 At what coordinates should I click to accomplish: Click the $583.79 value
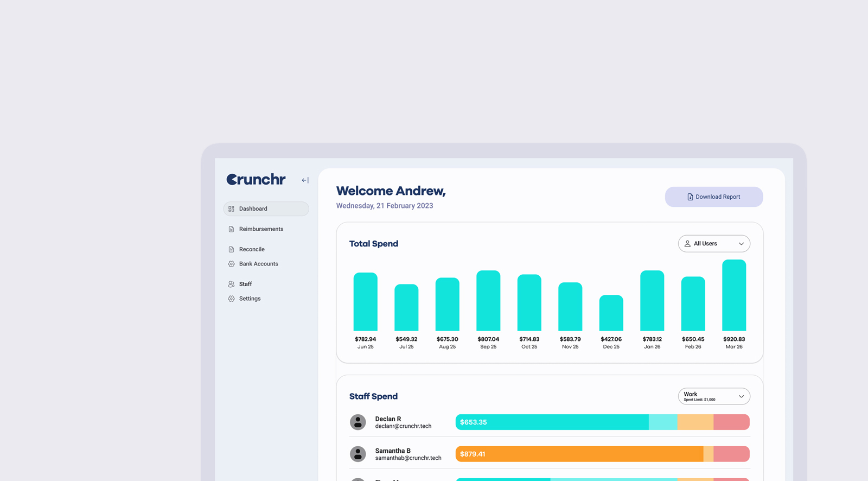tap(570, 339)
